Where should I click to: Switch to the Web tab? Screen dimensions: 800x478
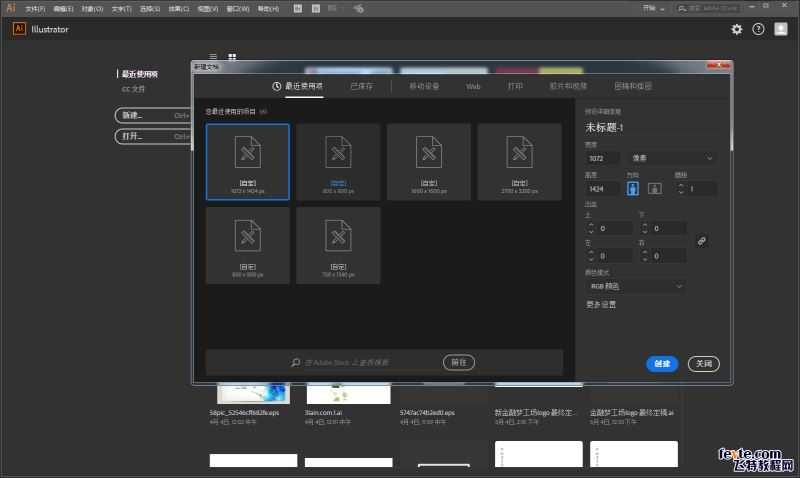473,86
